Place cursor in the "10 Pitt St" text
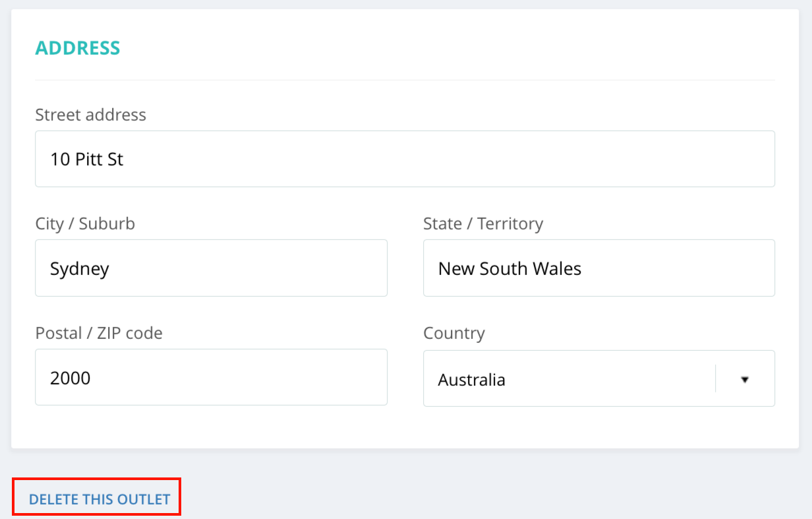This screenshot has height=519, width=812. click(87, 160)
